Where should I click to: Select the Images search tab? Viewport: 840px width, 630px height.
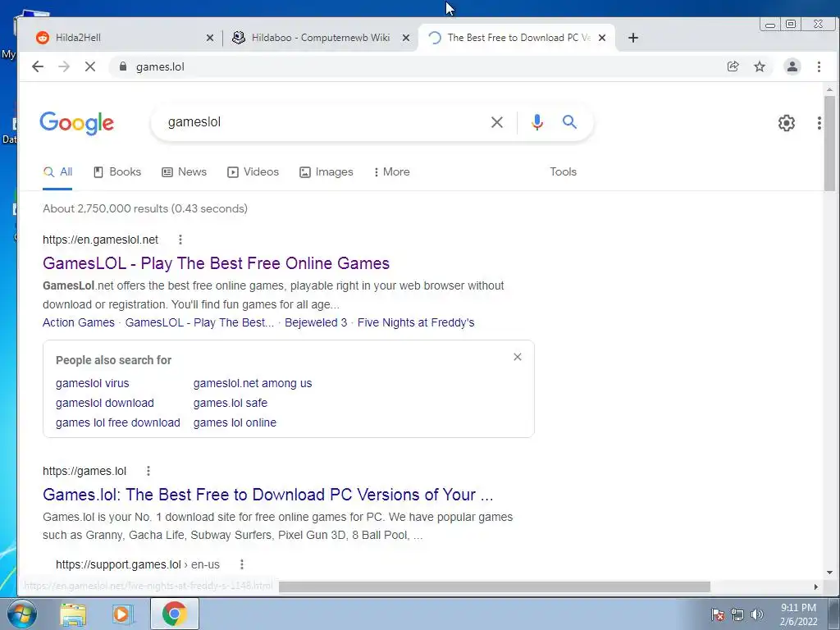tap(326, 172)
